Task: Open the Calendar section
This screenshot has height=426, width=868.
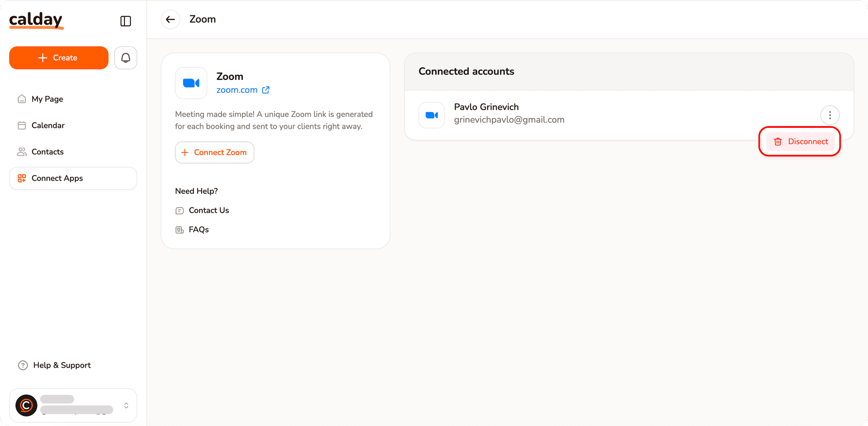Action: [48, 126]
